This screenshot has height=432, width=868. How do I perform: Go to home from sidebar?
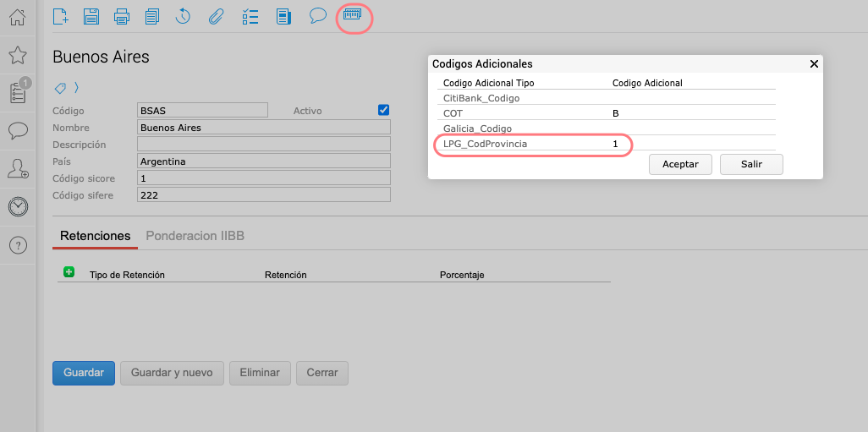pyautogui.click(x=17, y=17)
